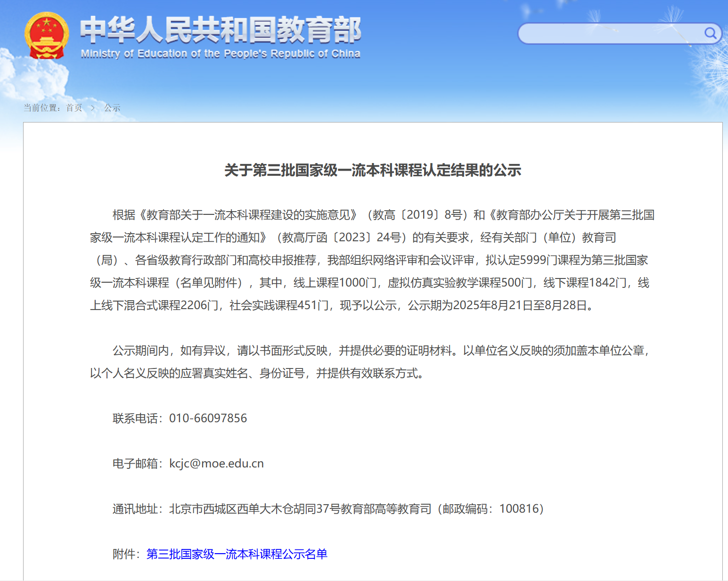
Task: Click the breadcrumb arrow separator
Action: [93, 108]
